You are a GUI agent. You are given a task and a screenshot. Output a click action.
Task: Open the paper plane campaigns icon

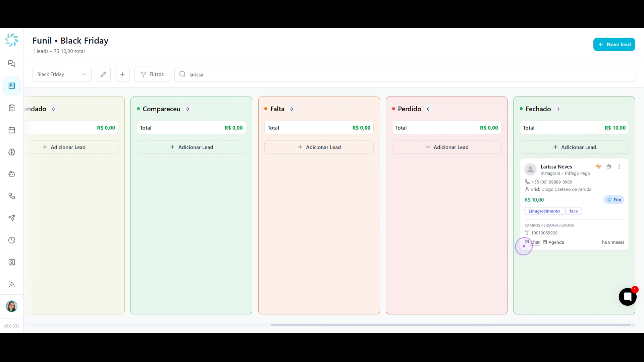coord(12,218)
